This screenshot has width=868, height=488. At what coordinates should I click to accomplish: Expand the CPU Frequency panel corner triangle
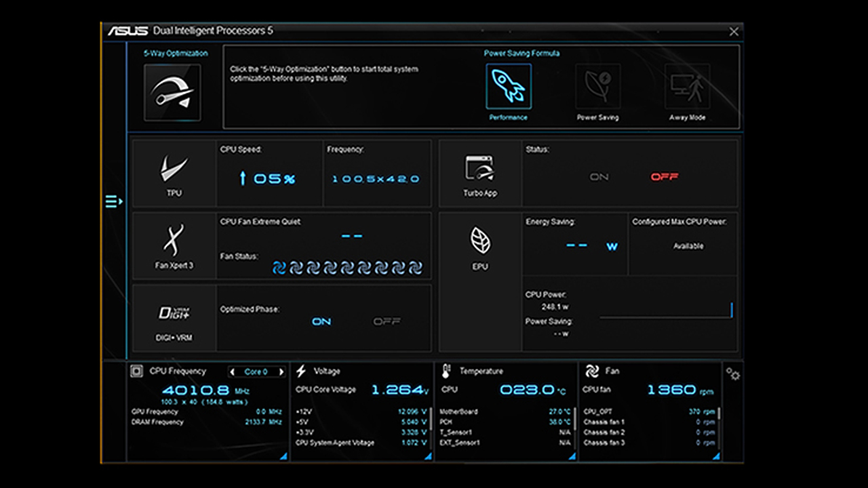point(283,457)
